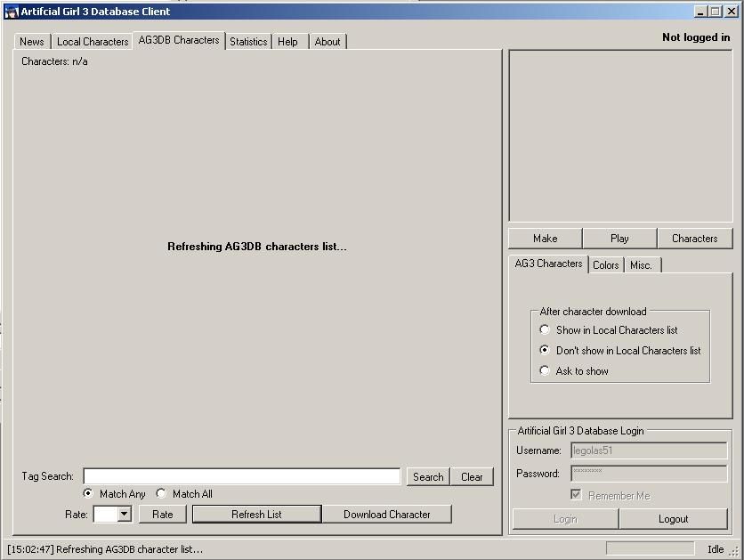Switch to the Local Characters tab
This screenshot has height=560, width=744.
click(93, 42)
